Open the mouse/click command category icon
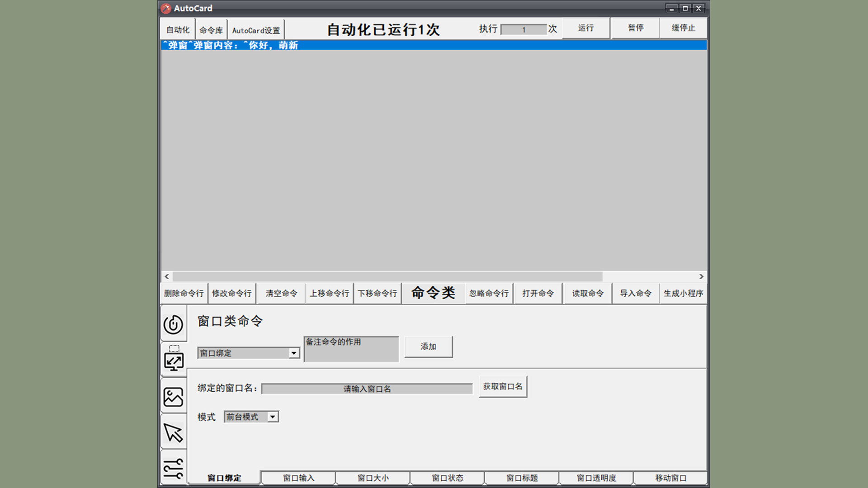Viewport: 868px width, 488px height. click(x=173, y=324)
